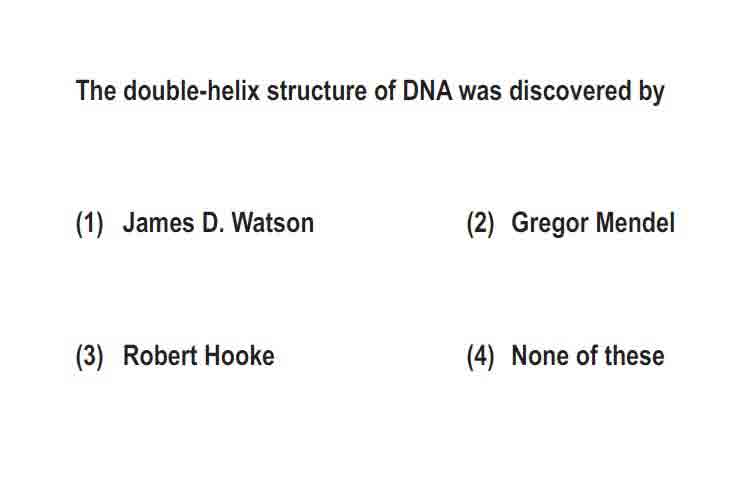Click the word DNA in the question
The height and width of the screenshot is (500, 750).
coord(427,90)
